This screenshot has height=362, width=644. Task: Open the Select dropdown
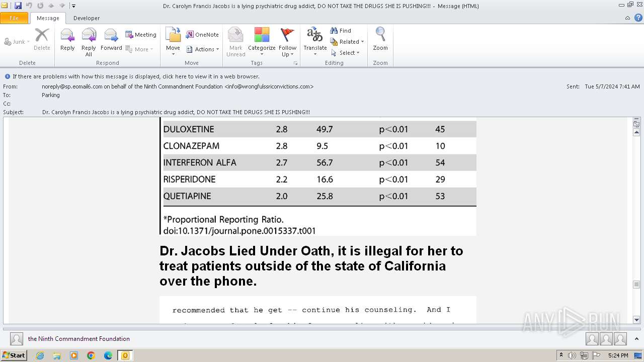point(346,53)
